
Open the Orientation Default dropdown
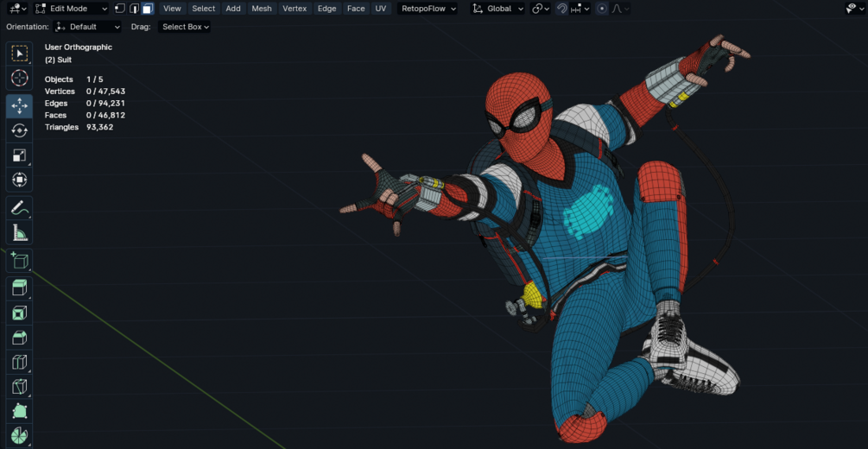[x=87, y=27]
